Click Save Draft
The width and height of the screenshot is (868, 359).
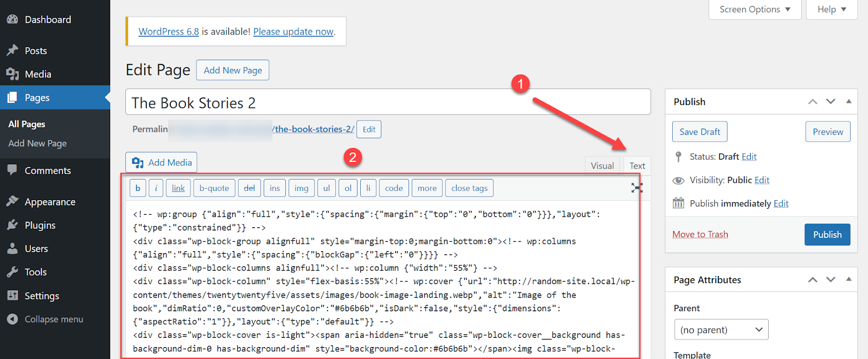[700, 132]
